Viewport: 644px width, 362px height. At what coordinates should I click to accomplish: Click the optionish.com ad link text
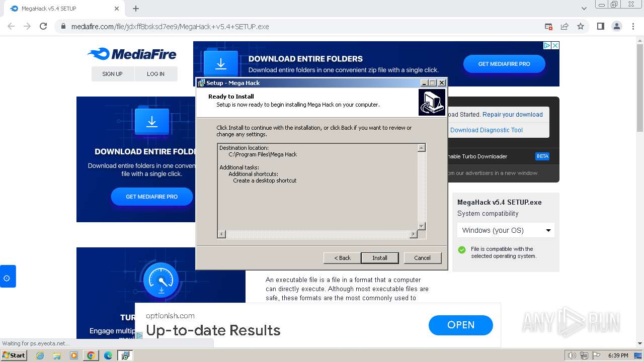pos(170,316)
